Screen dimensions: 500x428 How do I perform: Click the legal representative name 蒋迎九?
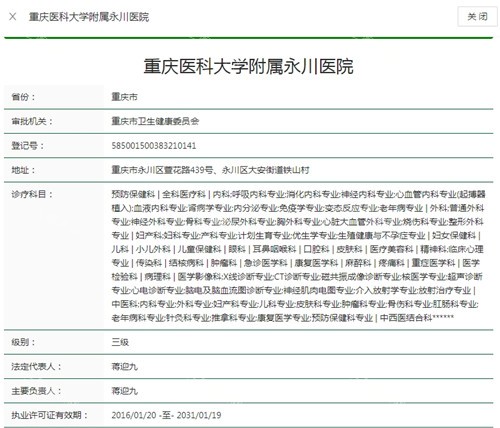pyautogui.click(x=124, y=366)
